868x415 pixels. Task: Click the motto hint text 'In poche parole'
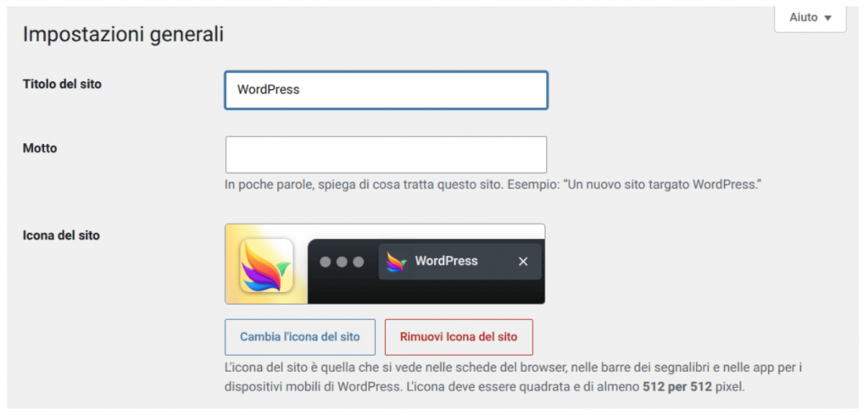point(270,185)
